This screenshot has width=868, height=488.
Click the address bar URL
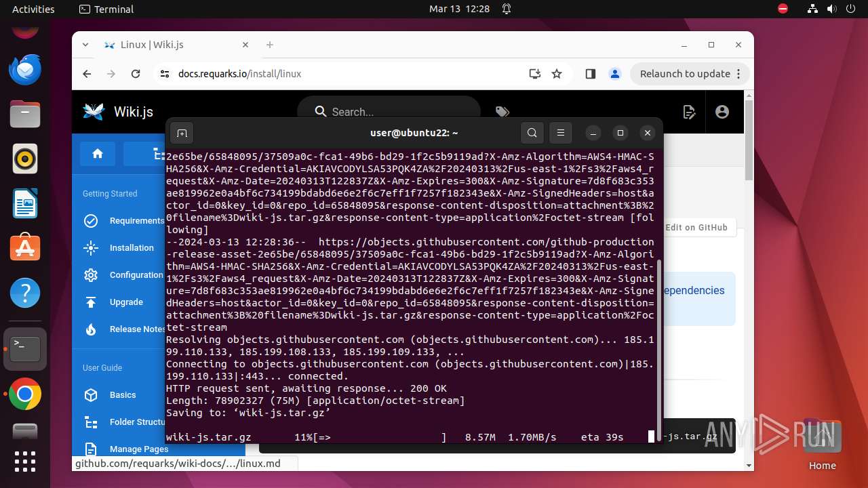[x=239, y=74]
